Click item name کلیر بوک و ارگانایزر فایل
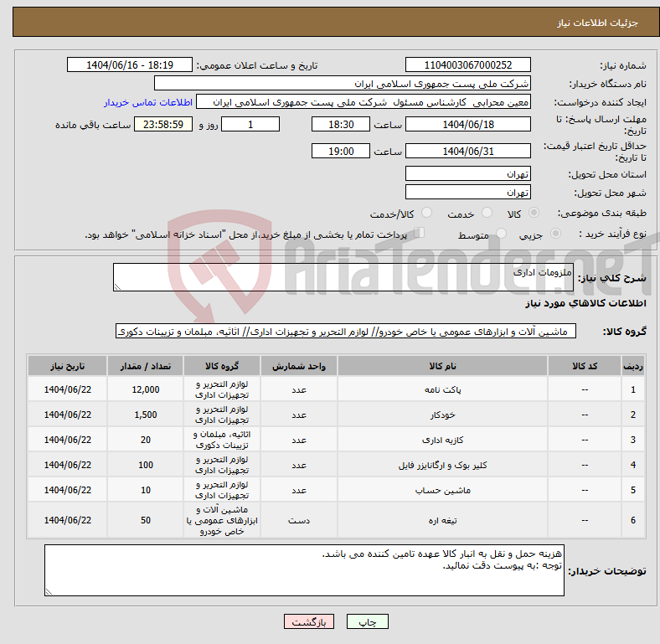This screenshot has width=660, height=644. coord(442,465)
